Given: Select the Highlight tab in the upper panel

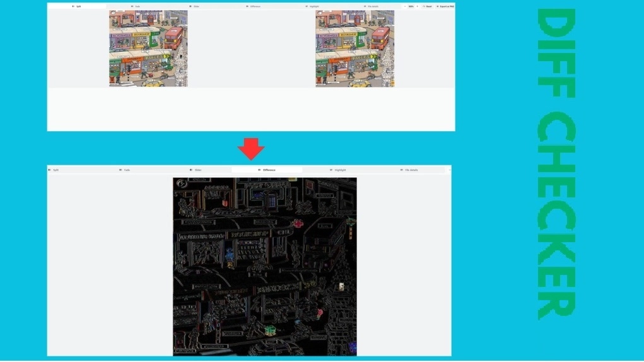Looking at the screenshot, I should tap(312, 6).
